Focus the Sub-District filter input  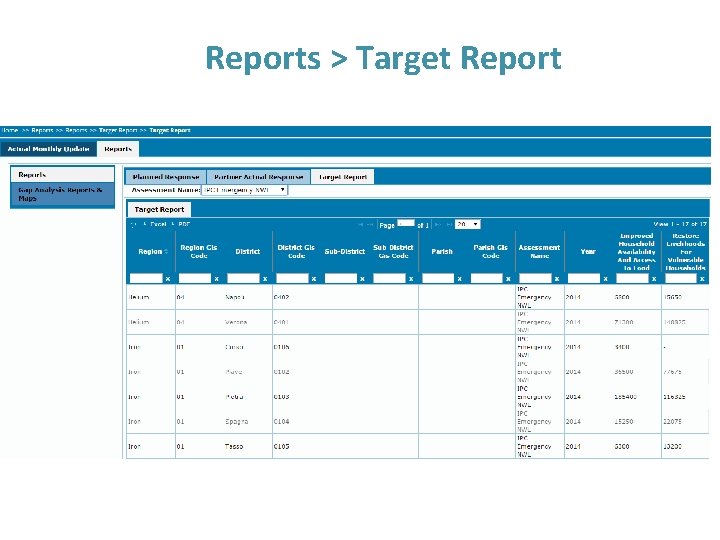[x=341, y=278]
